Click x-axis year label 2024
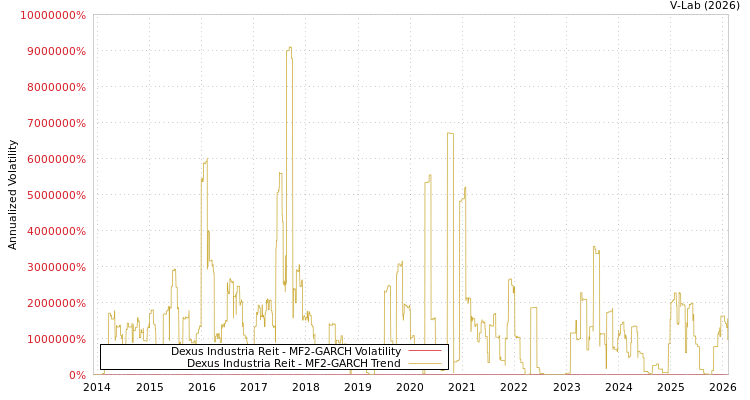Screen dimensions: 750x400 click(x=618, y=387)
